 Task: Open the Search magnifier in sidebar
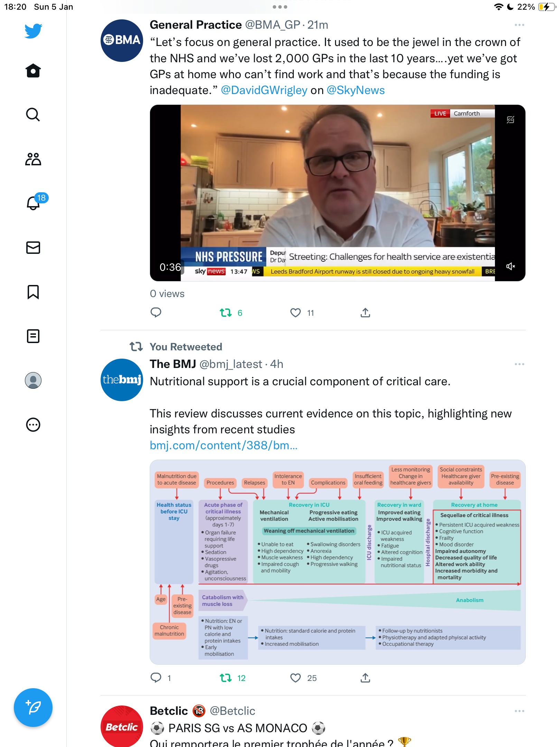(x=33, y=114)
